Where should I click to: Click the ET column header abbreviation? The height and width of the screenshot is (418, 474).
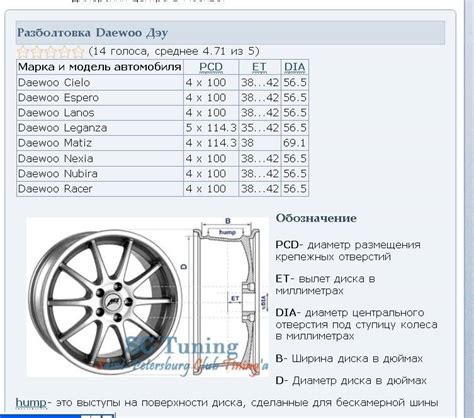click(x=259, y=67)
